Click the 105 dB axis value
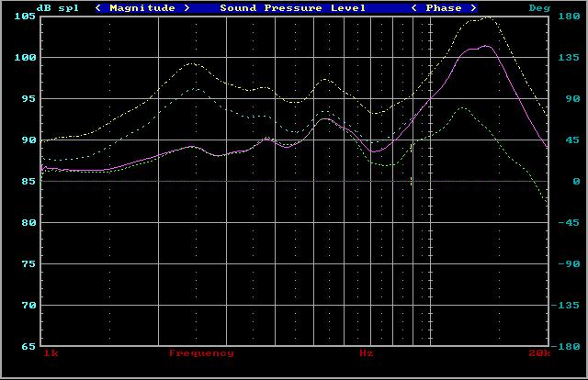588x380 pixels. tap(25, 17)
